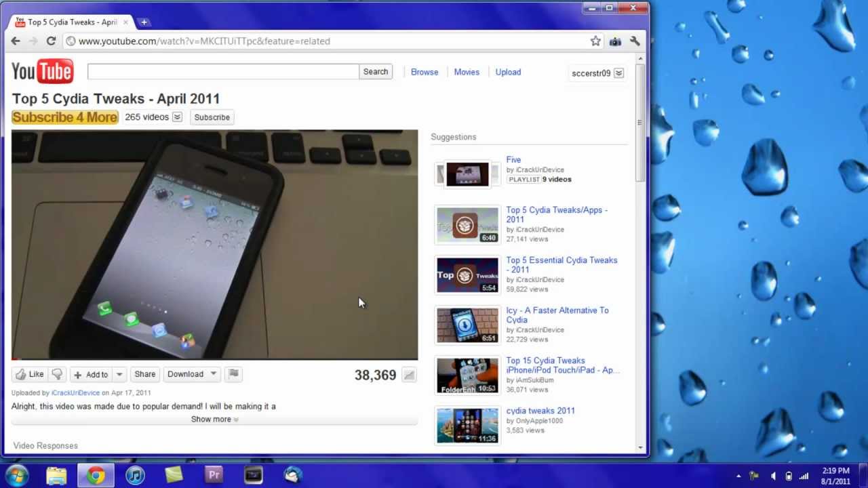868x488 pixels.
Task: Click in the YouTube search field
Action: (x=223, y=72)
